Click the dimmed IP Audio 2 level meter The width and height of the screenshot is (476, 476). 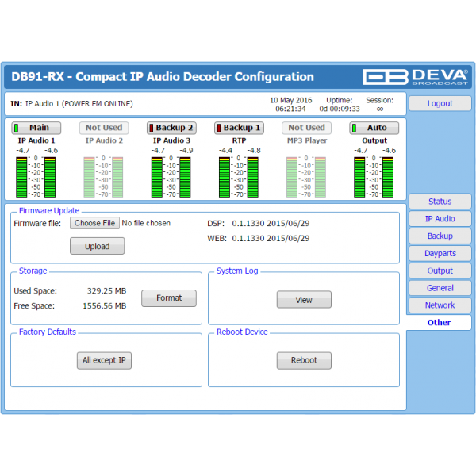103,177
